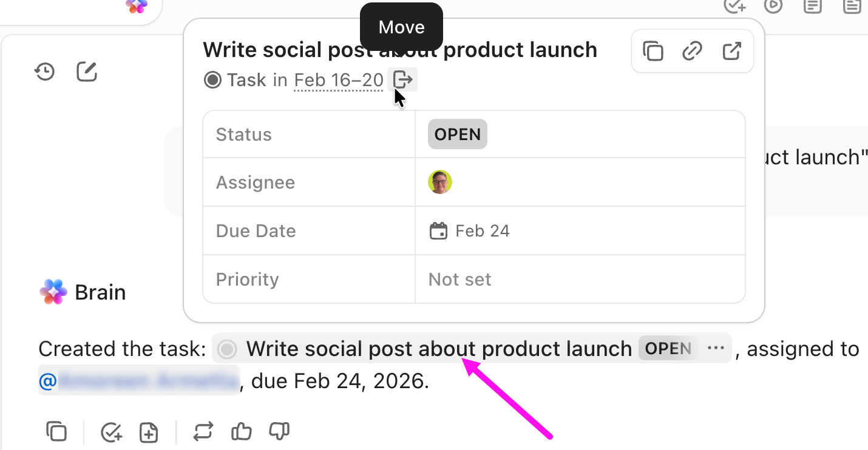Give thumbs up on the response
868x450 pixels.
pyautogui.click(x=241, y=432)
